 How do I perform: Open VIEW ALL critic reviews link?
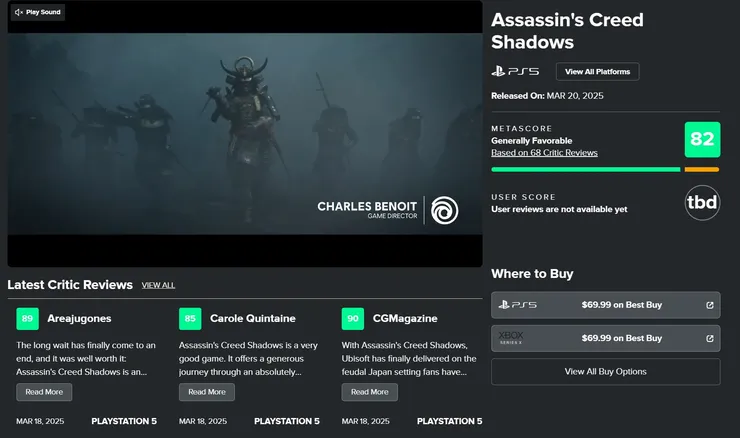click(x=158, y=285)
